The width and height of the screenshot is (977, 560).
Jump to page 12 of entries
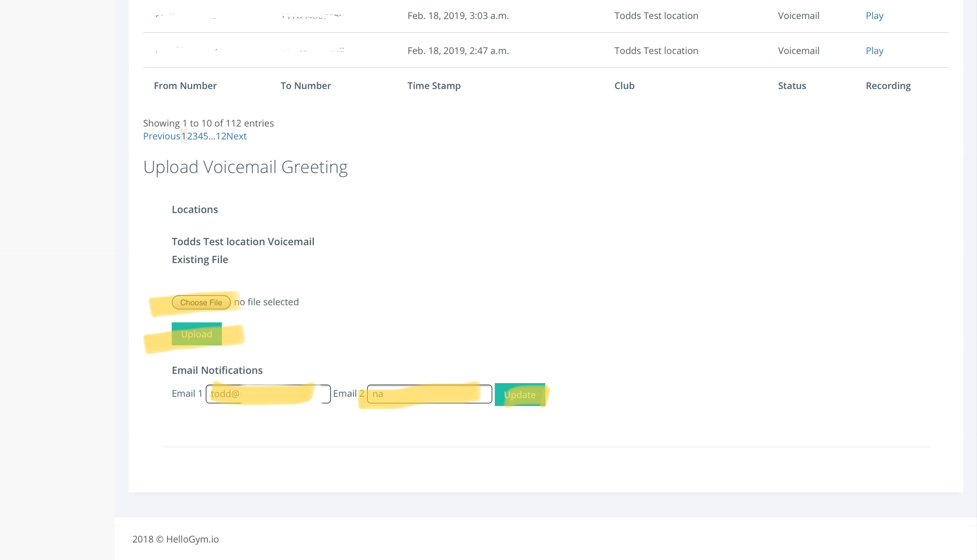pos(221,136)
